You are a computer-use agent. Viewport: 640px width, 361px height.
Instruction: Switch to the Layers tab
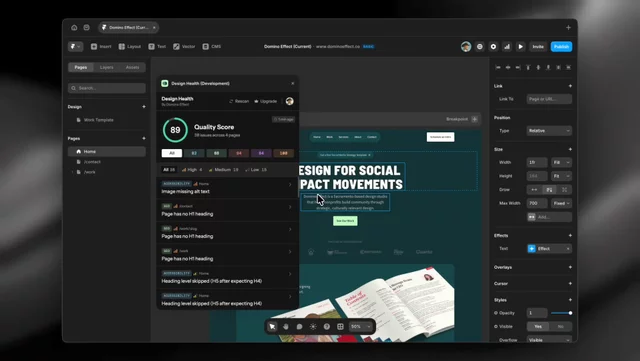(x=107, y=67)
